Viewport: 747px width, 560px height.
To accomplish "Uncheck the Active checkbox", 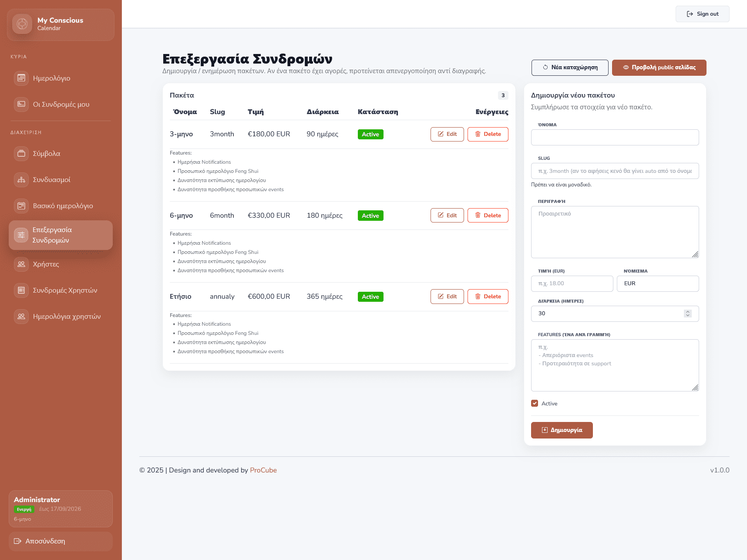I will pyautogui.click(x=535, y=404).
